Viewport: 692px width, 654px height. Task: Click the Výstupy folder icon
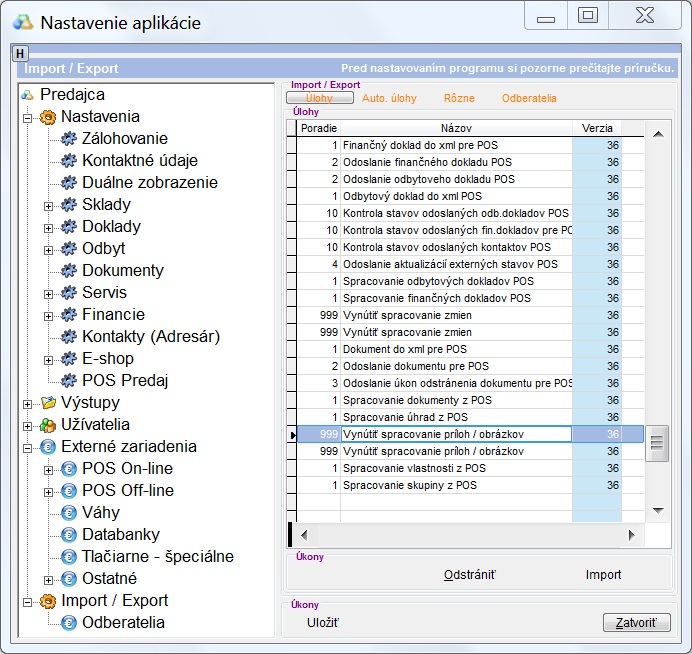coord(47,403)
